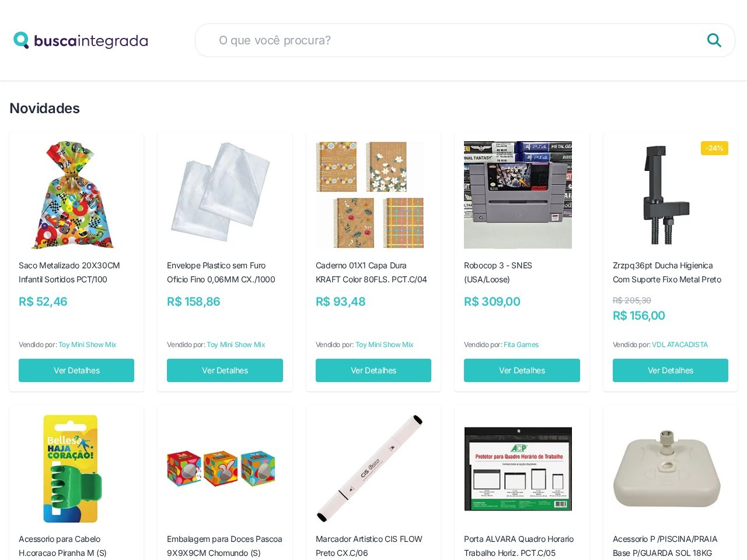
Task: Open the buscaintegrada logo homepage link
Action: pyautogui.click(x=81, y=40)
